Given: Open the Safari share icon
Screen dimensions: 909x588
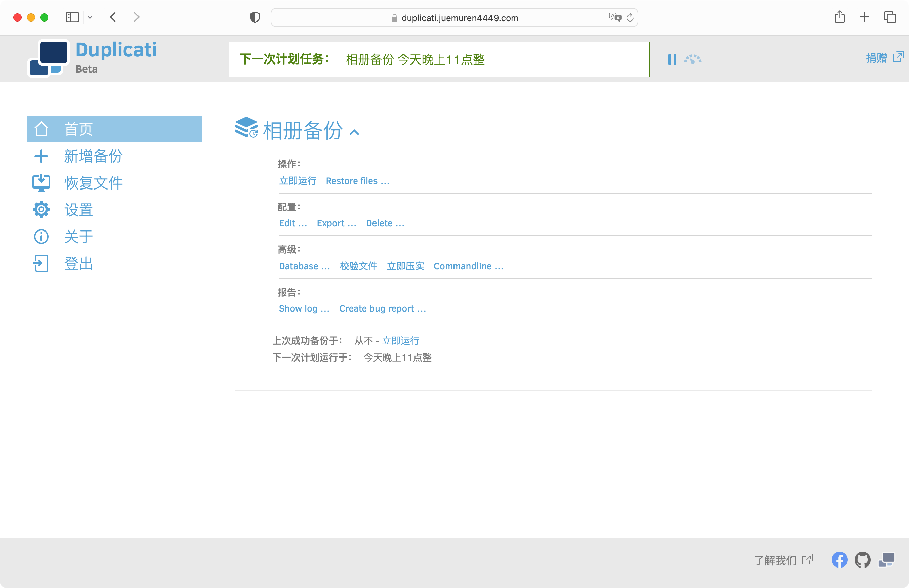Looking at the screenshot, I should tap(840, 17).
